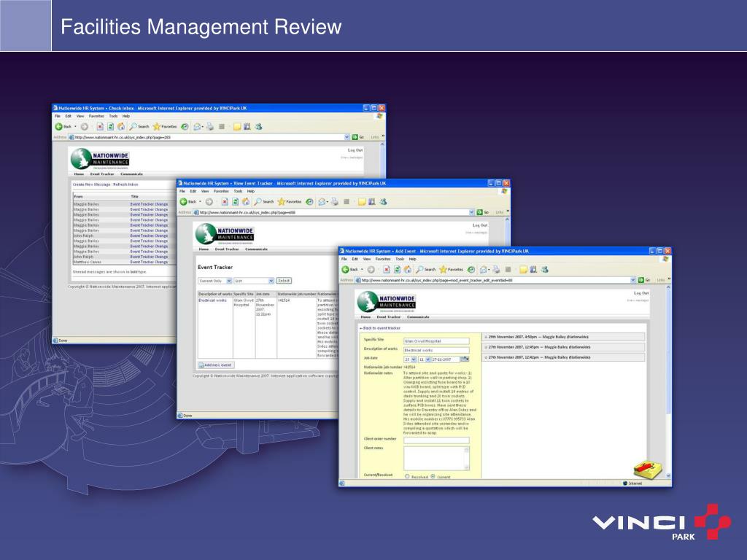Click Refresh icon in Check Inbox toolbar

(110, 127)
